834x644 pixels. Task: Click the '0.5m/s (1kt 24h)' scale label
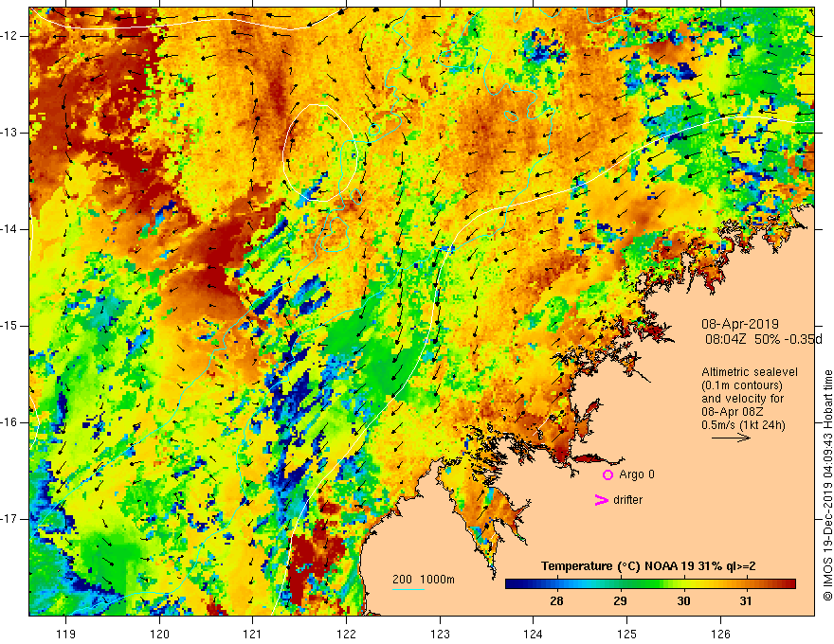pyautogui.click(x=743, y=425)
